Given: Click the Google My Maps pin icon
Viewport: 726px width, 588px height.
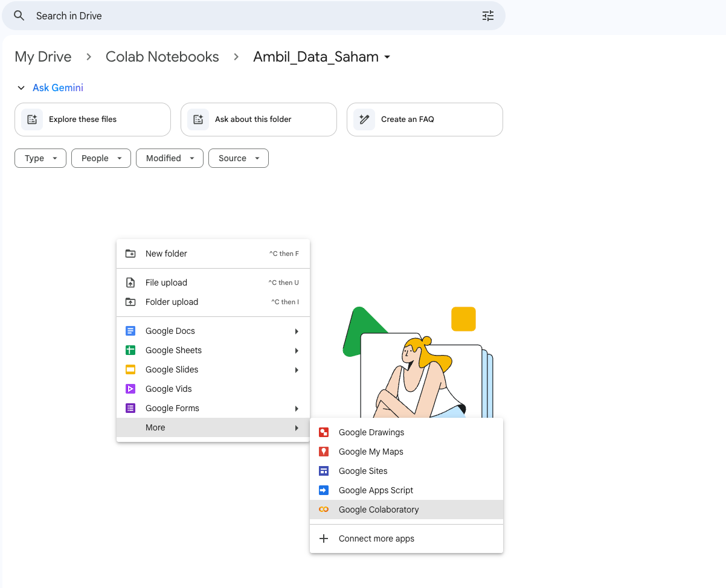Looking at the screenshot, I should coord(324,452).
